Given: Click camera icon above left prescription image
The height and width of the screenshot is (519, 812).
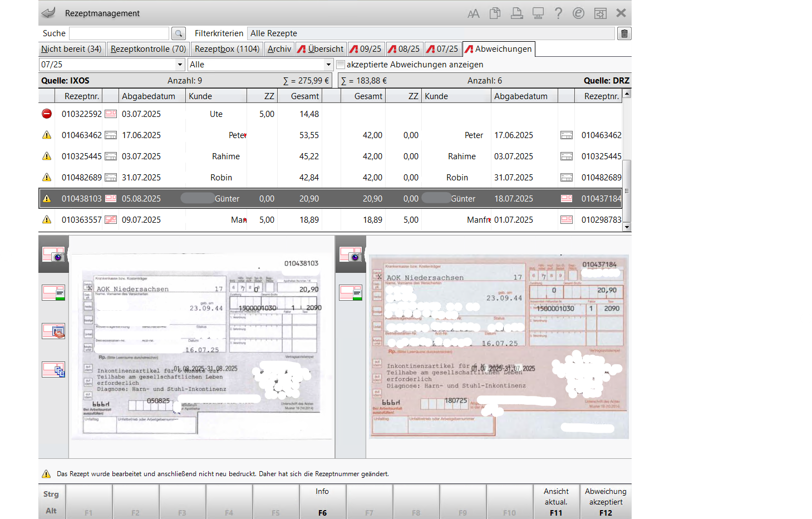Looking at the screenshot, I should 53,254.
